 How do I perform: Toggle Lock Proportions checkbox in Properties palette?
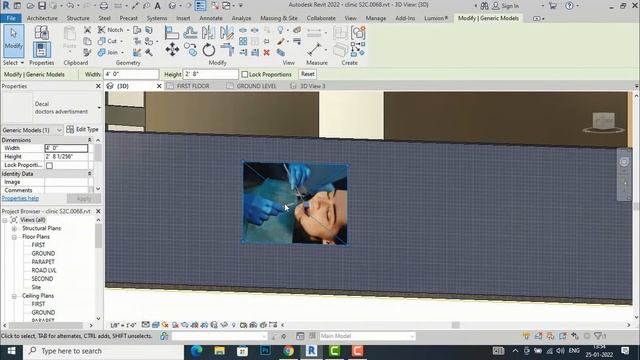coord(49,165)
